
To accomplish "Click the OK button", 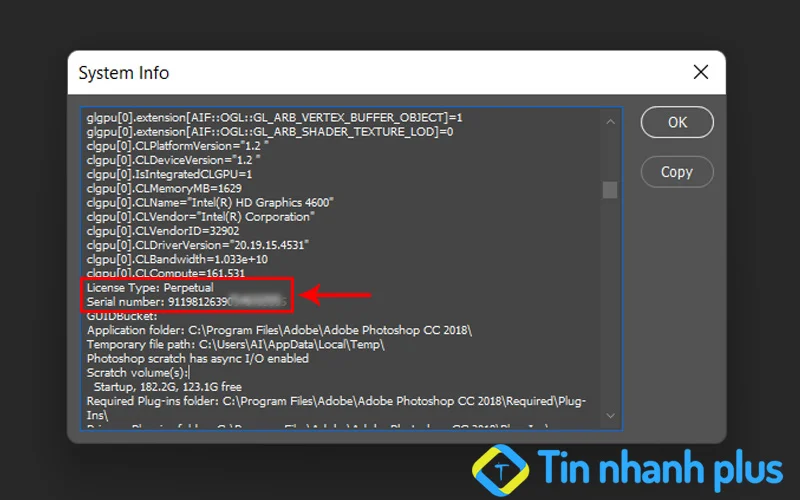I will pos(677,122).
